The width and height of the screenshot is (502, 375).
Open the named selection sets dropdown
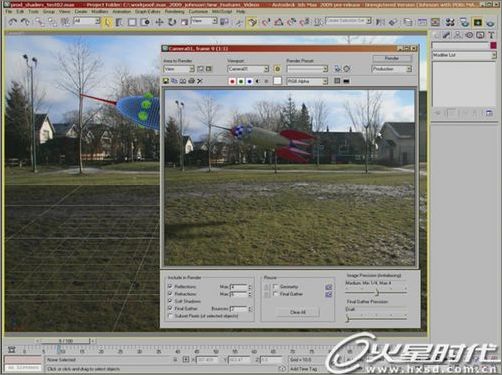[x=349, y=21]
